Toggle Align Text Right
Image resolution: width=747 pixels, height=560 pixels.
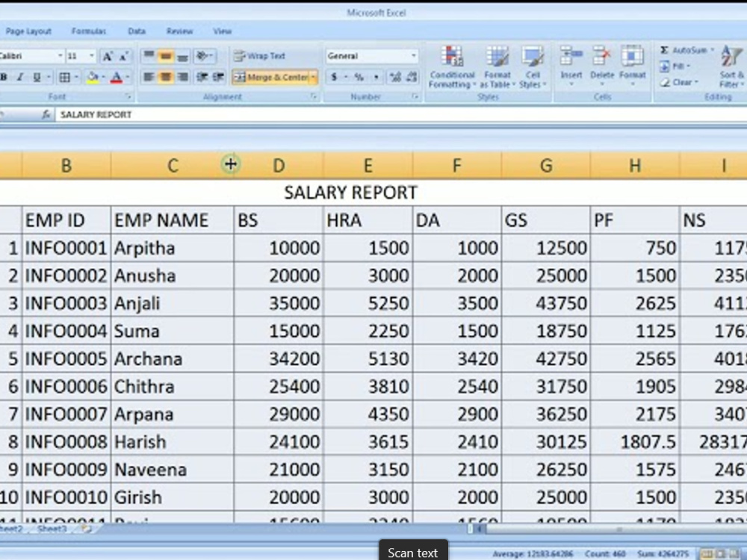pyautogui.click(x=182, y=77)
